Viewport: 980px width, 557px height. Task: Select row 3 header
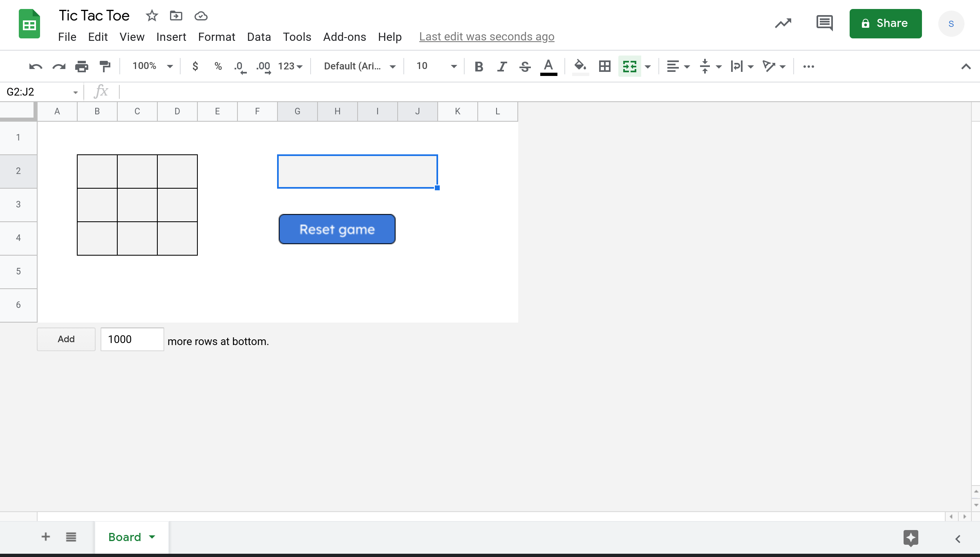tap(18, 205)
